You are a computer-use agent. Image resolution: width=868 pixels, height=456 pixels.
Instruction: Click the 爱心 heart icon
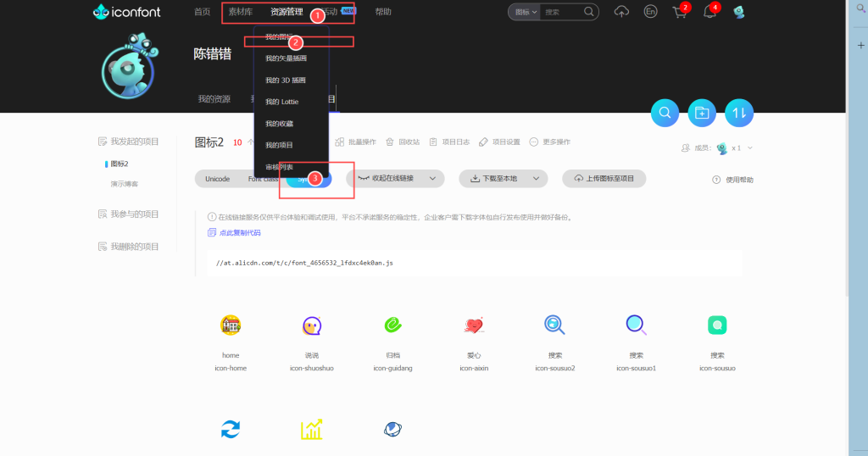pyautogui.click(x=474, y=325)
